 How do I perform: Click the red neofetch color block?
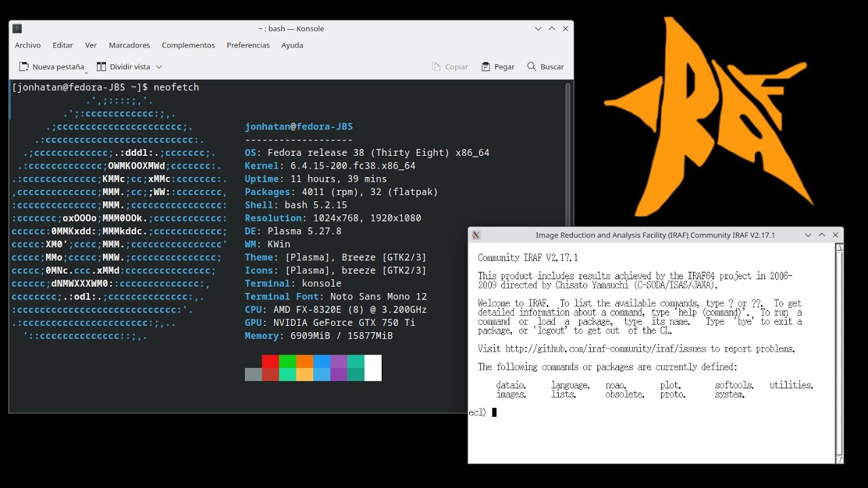pos(271,361)
